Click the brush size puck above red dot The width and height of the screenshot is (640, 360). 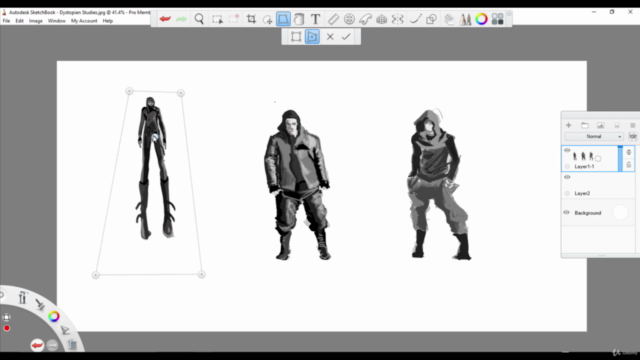click(x=6, y=317)
